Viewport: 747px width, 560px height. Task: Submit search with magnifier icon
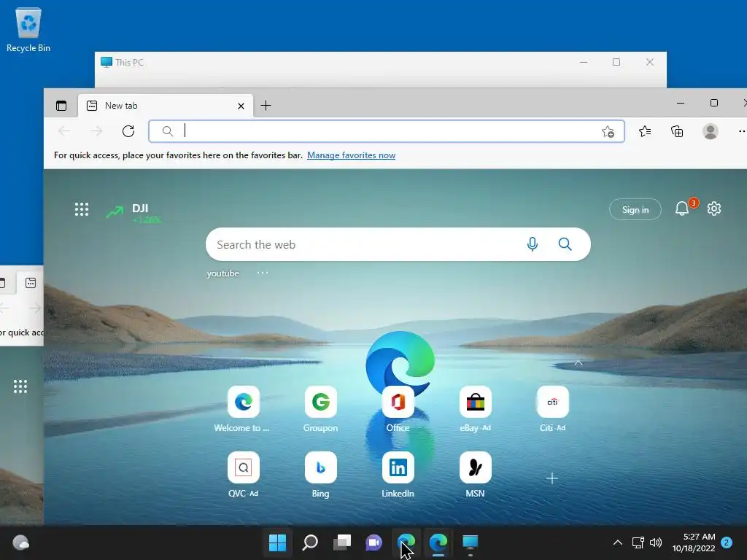point(565,244)
